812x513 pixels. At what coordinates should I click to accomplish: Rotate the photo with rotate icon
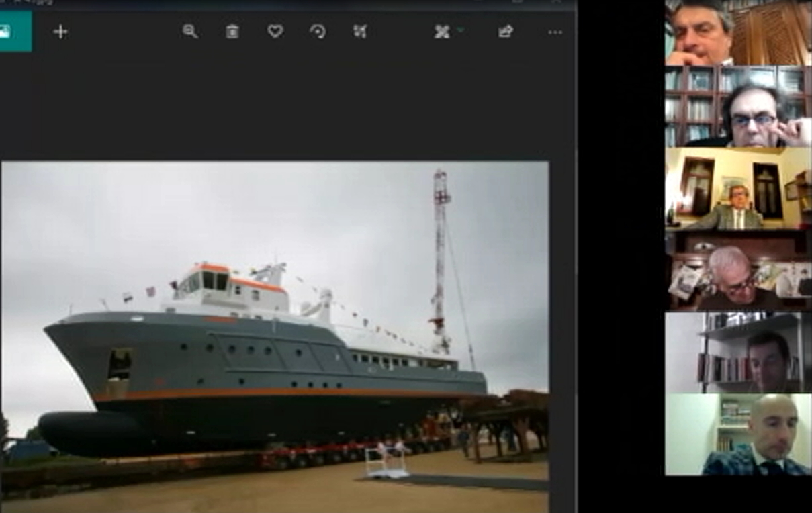318,32
